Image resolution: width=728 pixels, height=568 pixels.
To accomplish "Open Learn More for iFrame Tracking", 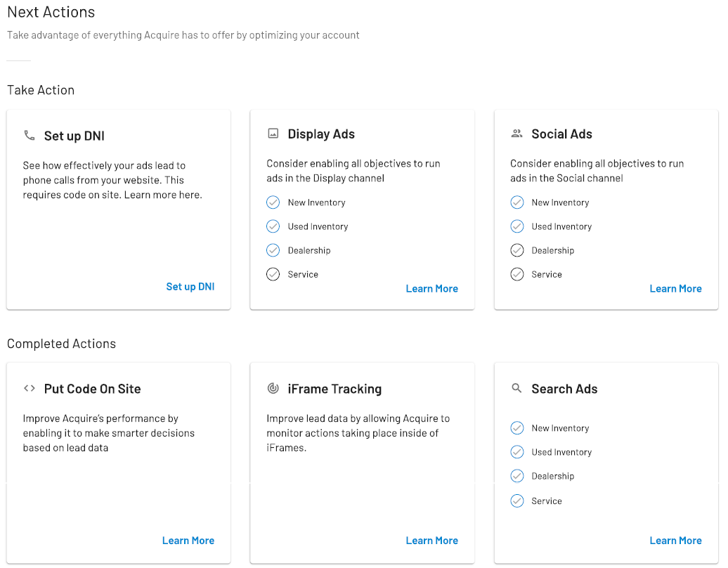I will [x=431, y=541].
